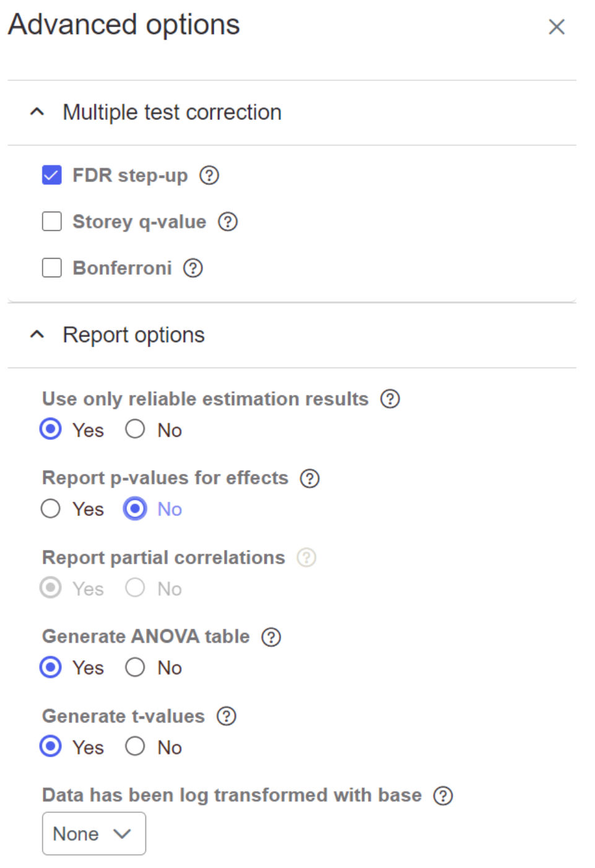
Task: Show help for log transformed base option
Action: tap(443, 796)
